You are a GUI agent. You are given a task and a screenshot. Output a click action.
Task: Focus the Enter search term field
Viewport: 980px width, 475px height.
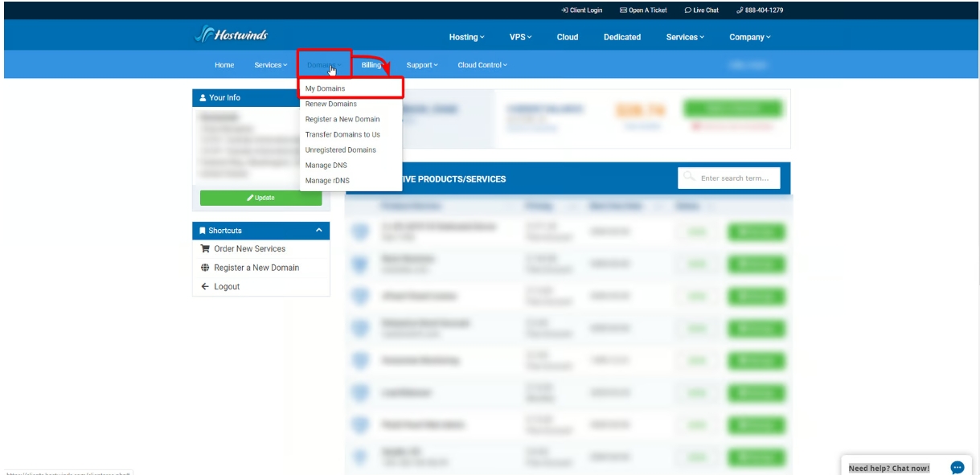pos(736,178)
